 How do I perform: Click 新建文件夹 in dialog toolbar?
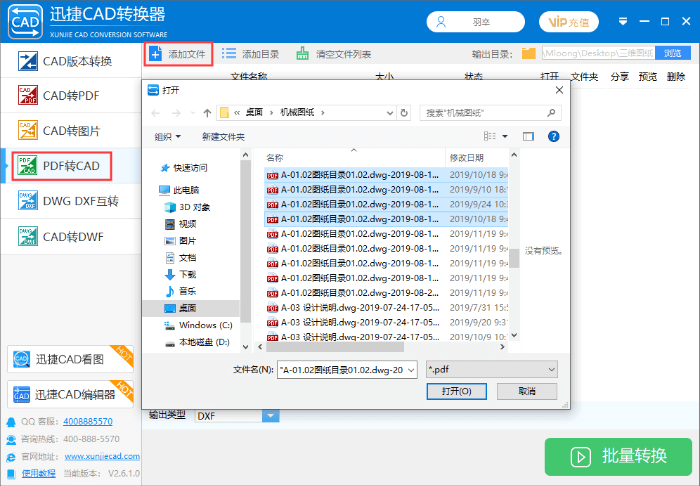tap(223, 137)
